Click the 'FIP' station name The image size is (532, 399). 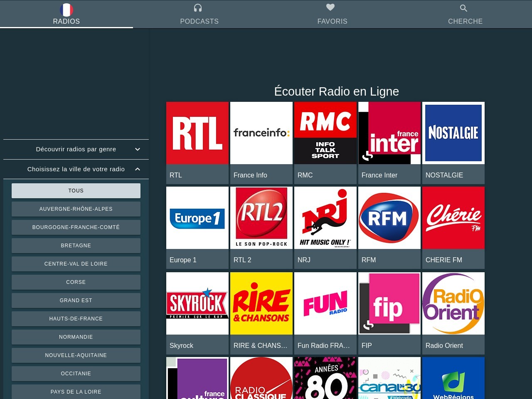click(367, 346)
